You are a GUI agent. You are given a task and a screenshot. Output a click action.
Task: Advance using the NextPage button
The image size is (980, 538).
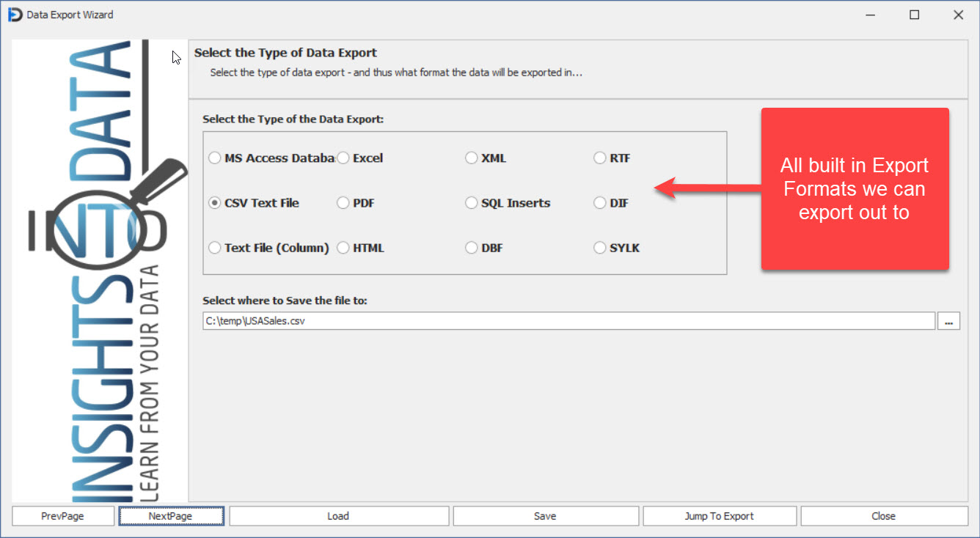tap(171, 516)
